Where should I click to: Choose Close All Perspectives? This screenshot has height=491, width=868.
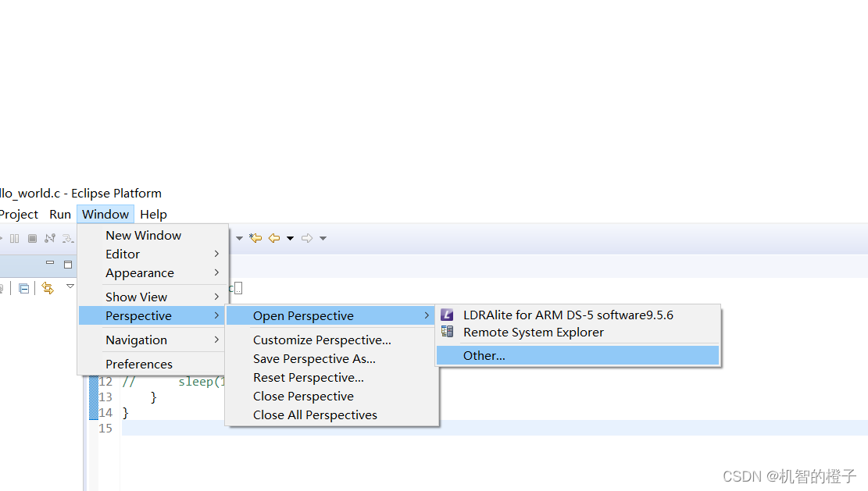331,415
